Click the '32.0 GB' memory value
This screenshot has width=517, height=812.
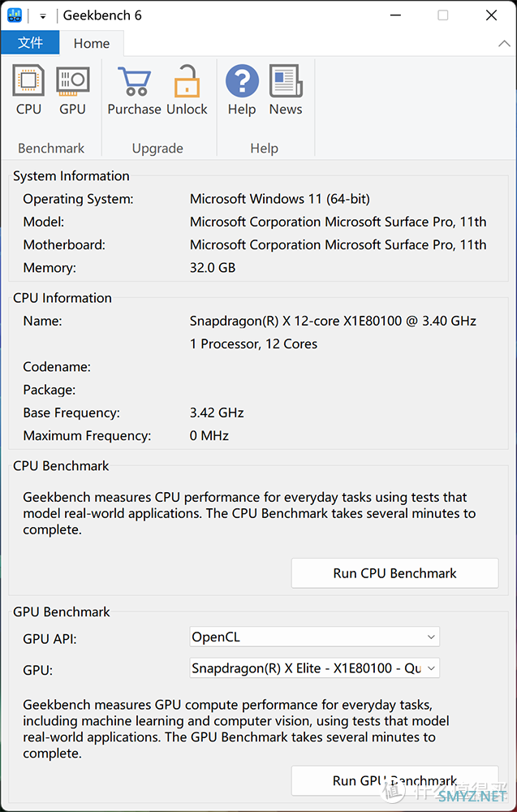[x=213, y=268]
